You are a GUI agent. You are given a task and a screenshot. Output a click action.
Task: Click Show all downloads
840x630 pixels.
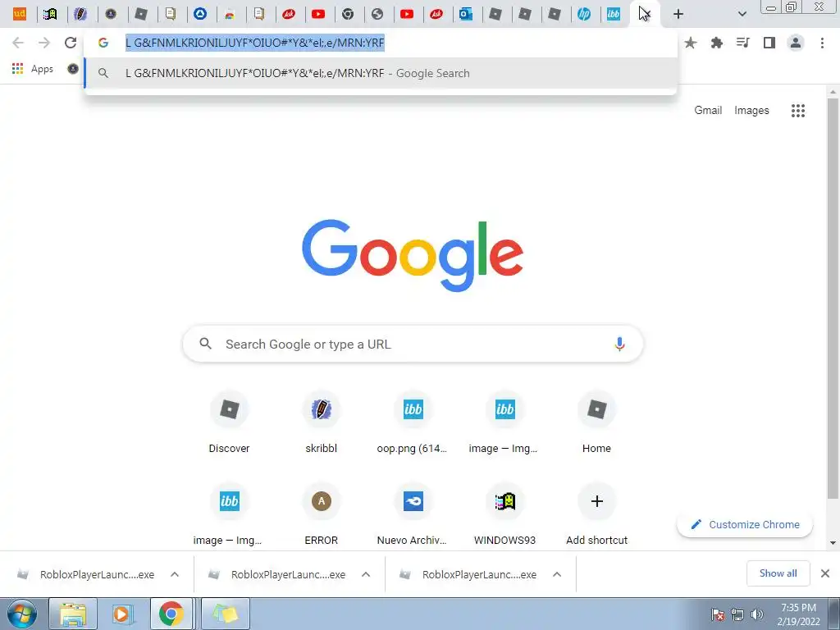778,573
